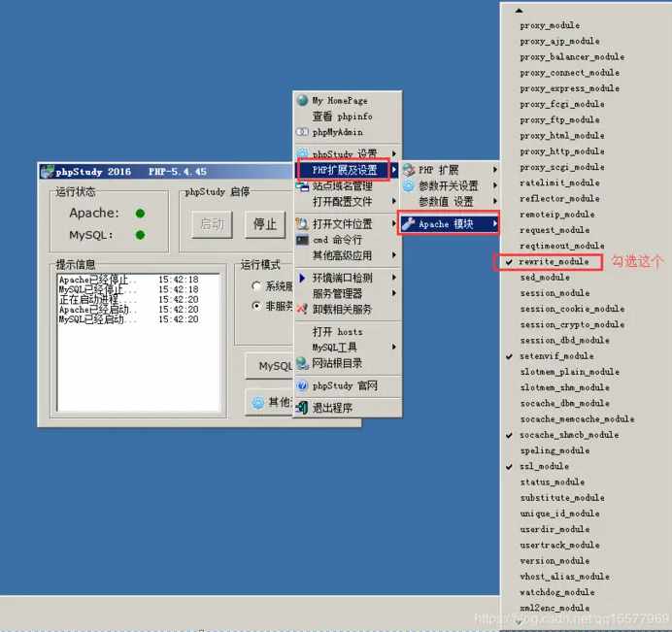Select xml2enc_module entry
This screenshot has height=632, width=672.
click(x=555, y=608)
